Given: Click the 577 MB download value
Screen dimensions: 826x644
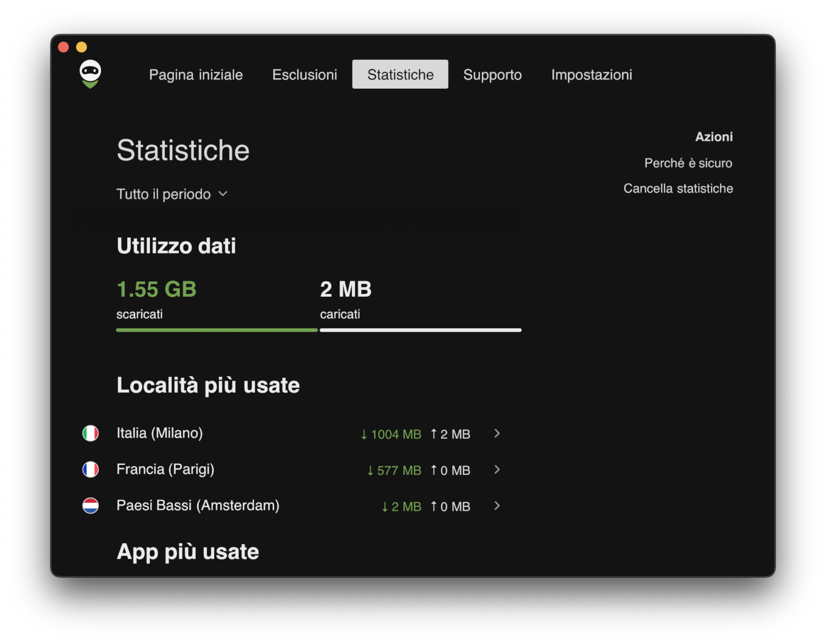Looking at the screenshot, I should click(x=394, y=470).
